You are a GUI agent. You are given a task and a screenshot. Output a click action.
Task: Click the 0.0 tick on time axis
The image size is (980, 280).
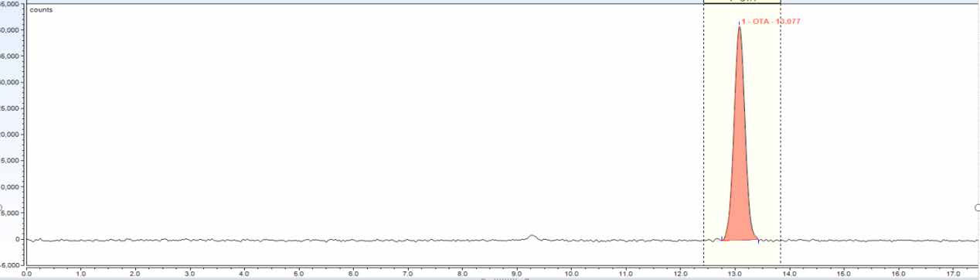pos(28,273)
